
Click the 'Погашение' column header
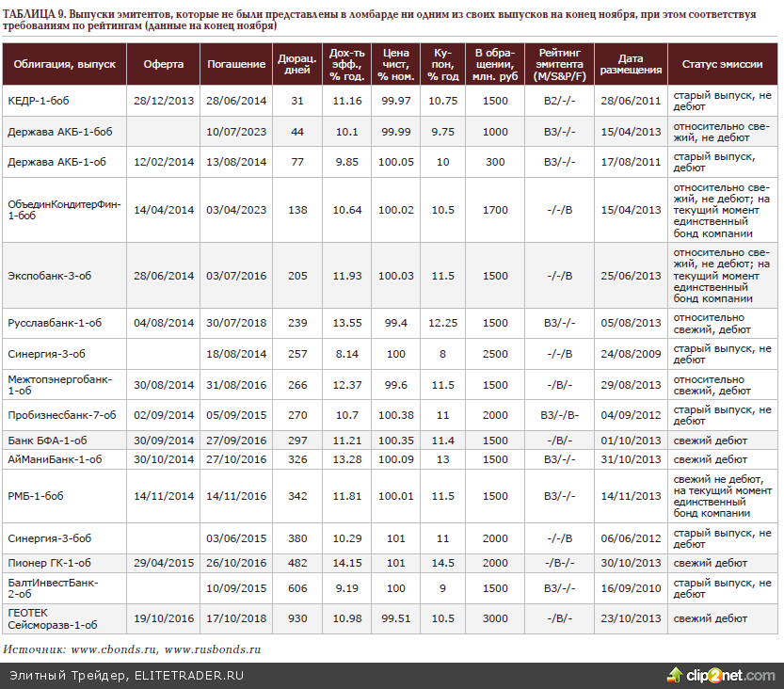[x=235, y=65]
